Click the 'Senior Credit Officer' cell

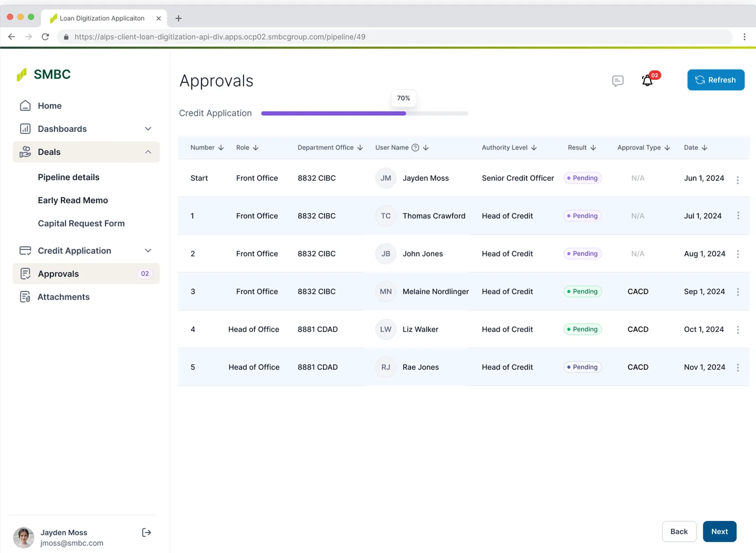pos(518,178)
